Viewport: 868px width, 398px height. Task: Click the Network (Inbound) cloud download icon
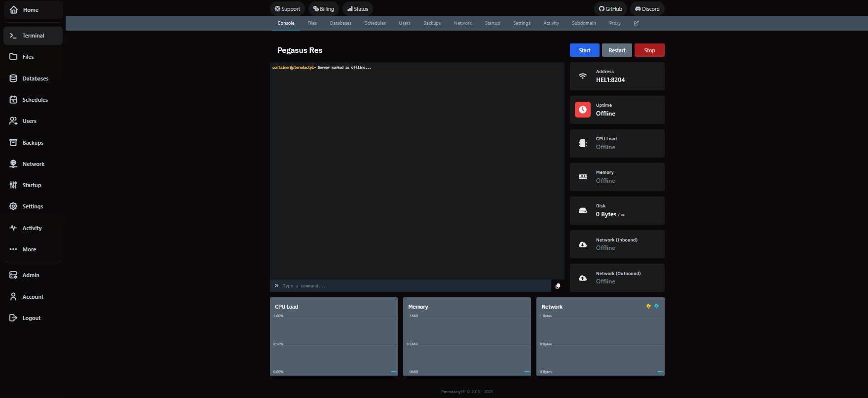point(583,244)
